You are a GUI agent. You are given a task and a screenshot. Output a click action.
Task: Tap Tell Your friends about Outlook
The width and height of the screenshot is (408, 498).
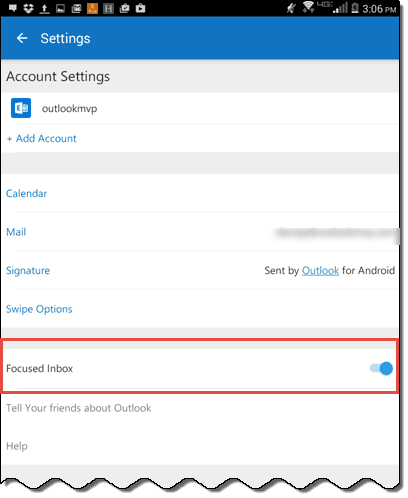(78, 408)
